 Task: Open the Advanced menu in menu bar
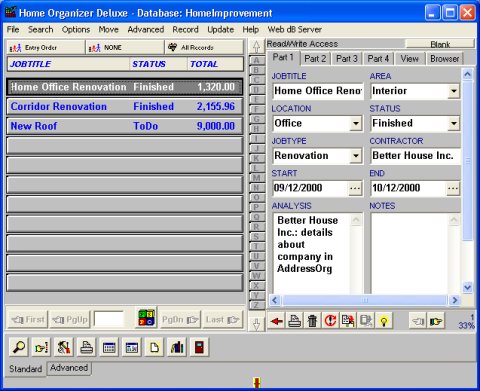pos(146,29)
